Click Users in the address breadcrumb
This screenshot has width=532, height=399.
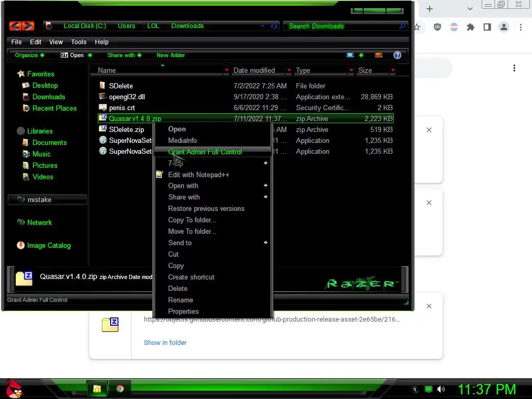pyautogui.click(x=126, y=26)
